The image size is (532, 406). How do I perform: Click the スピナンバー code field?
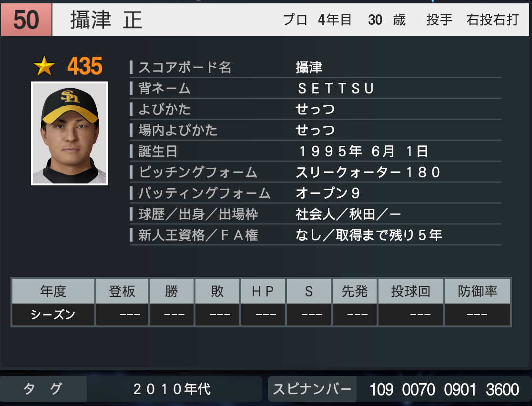click(x=444, y=389)
